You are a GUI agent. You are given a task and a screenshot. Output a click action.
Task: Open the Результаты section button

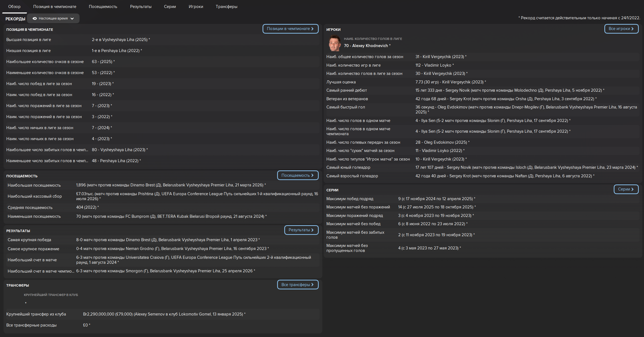pyautogui.click(x=301, y=230)
